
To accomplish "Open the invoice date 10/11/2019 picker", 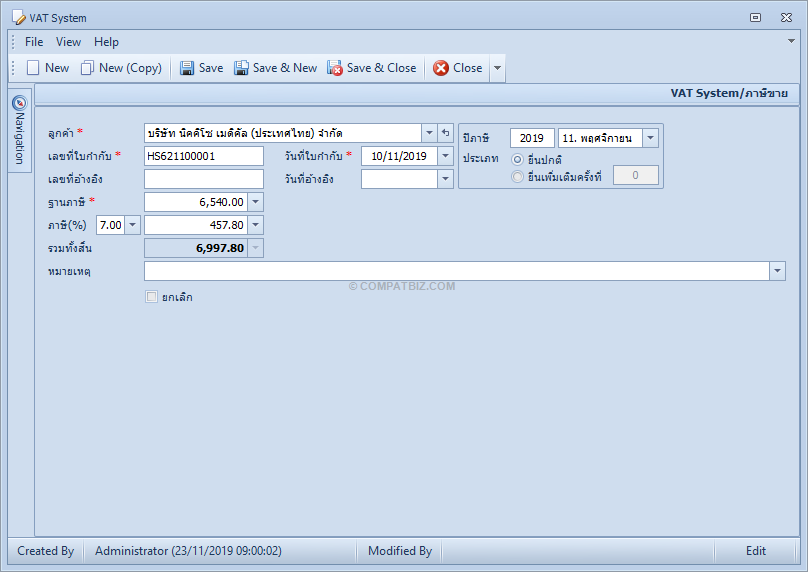I will [445, 156].
